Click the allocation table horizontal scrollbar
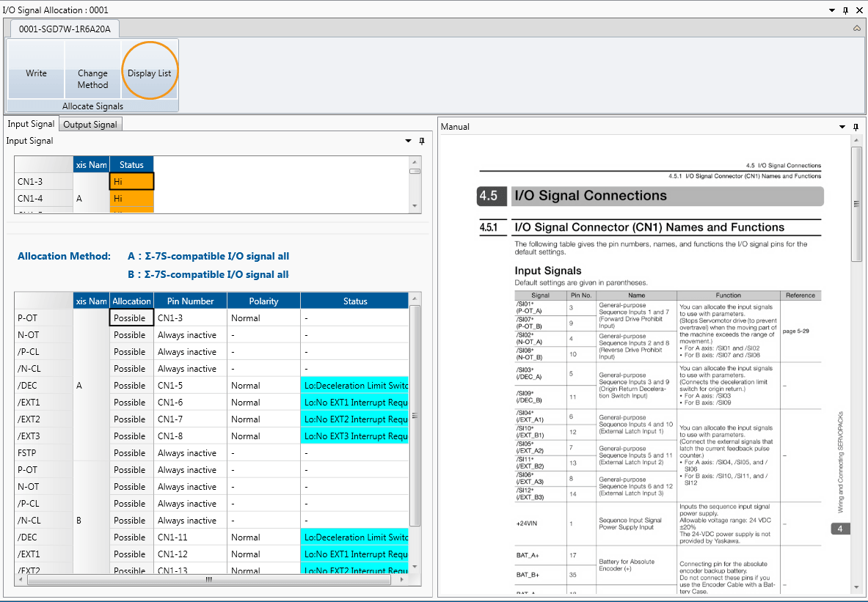The height and width of the screenshot is (602, 868). 209,579
